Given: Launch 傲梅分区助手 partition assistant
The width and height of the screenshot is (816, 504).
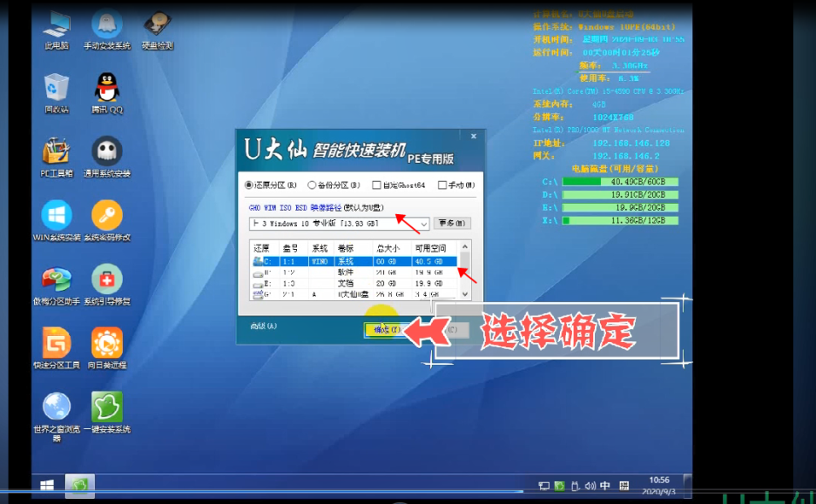Looking at the screenshot, I should [x=57, y=285].
